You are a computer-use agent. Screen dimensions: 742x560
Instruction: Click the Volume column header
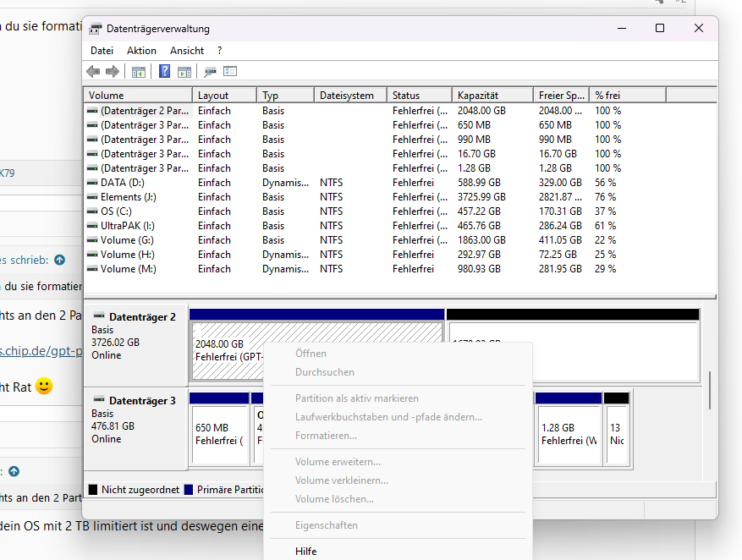107,96
